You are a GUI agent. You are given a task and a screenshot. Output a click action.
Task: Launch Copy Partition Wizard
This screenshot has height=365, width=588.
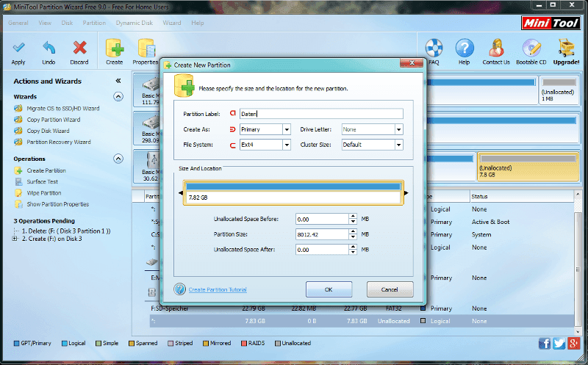click(53, 120)
